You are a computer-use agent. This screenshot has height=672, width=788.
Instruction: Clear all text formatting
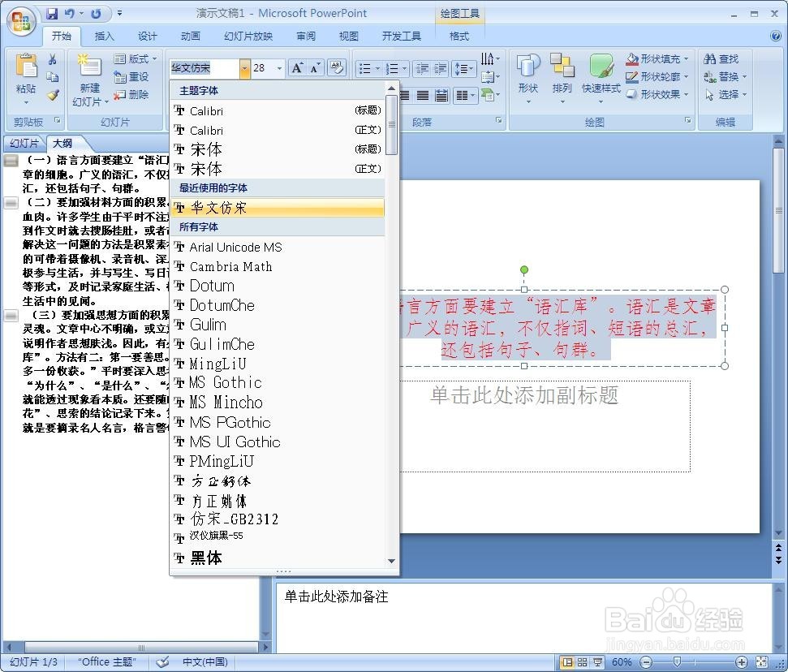337,68
